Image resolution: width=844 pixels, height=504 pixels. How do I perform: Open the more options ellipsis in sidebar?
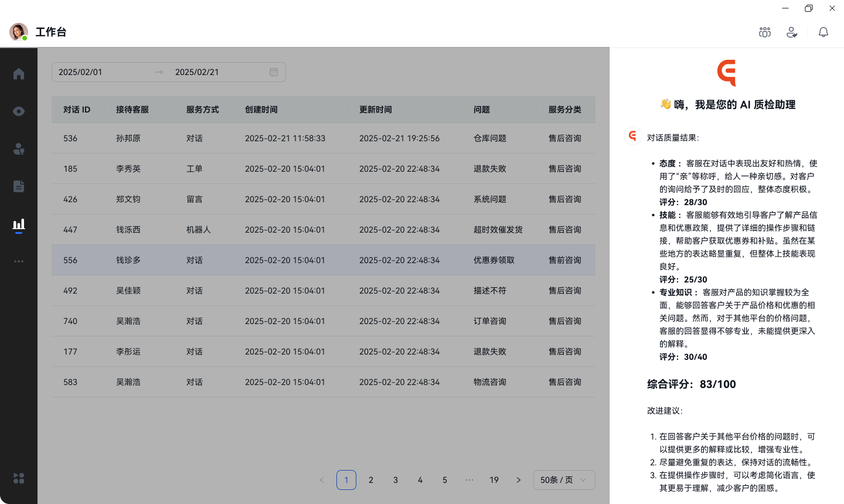19,261
